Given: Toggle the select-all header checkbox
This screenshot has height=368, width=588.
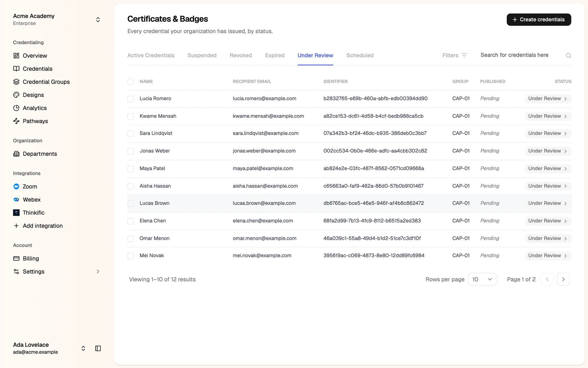Looking at the screenshot, I should [x=130, y=82].
